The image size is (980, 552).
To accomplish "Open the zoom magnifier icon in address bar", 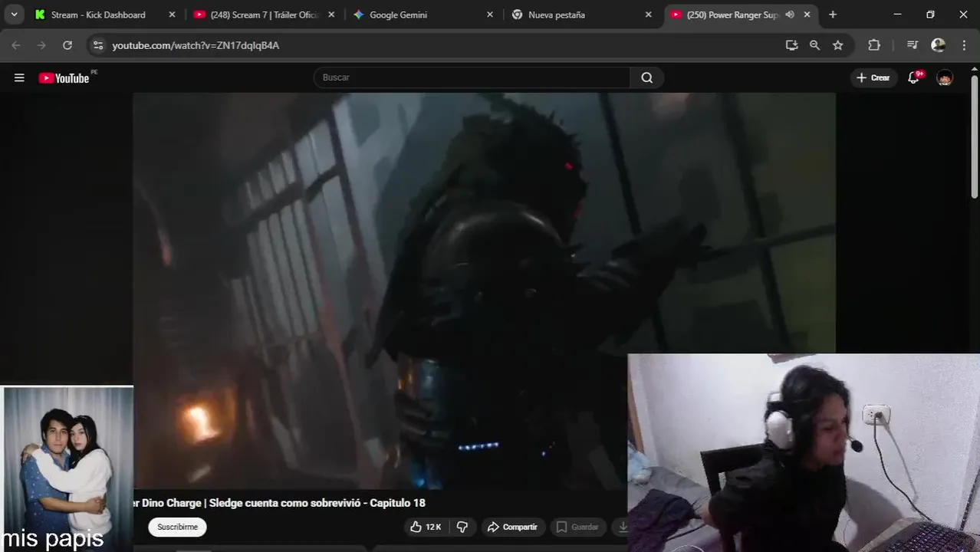I will coord(814,45).
